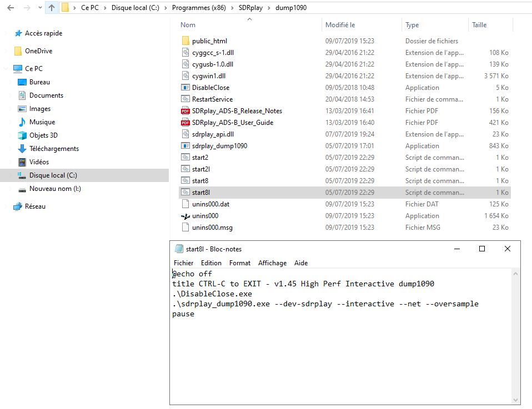532x409 pixels.
Task: Select 'Ce PC' in the navigation tree
Action: [33, 68]
